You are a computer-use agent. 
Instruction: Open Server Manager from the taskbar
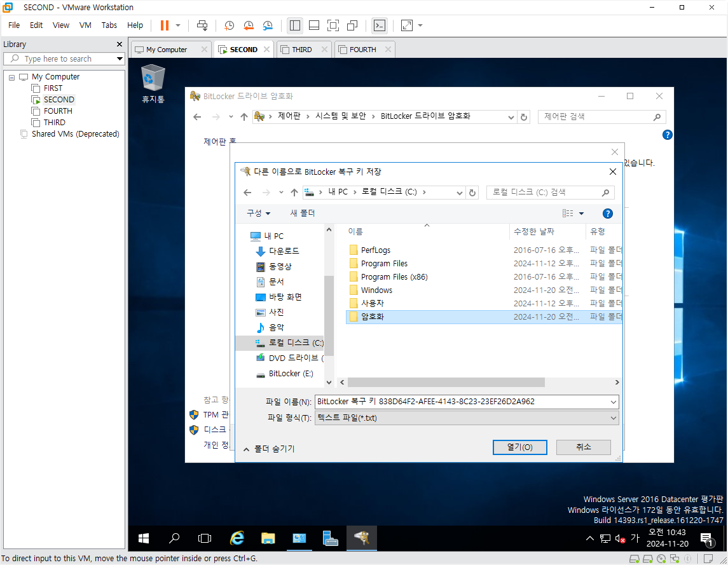pos(330,538)
